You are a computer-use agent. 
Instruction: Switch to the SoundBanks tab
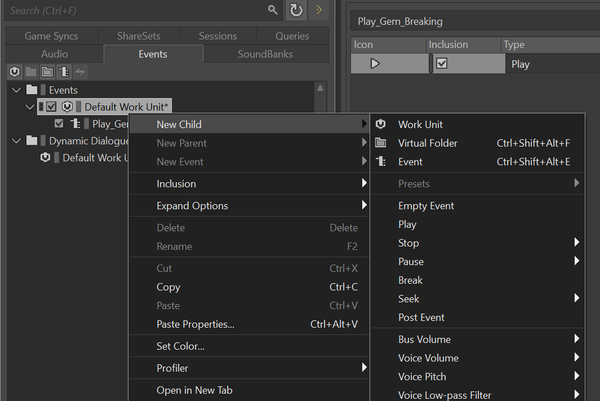263,53
